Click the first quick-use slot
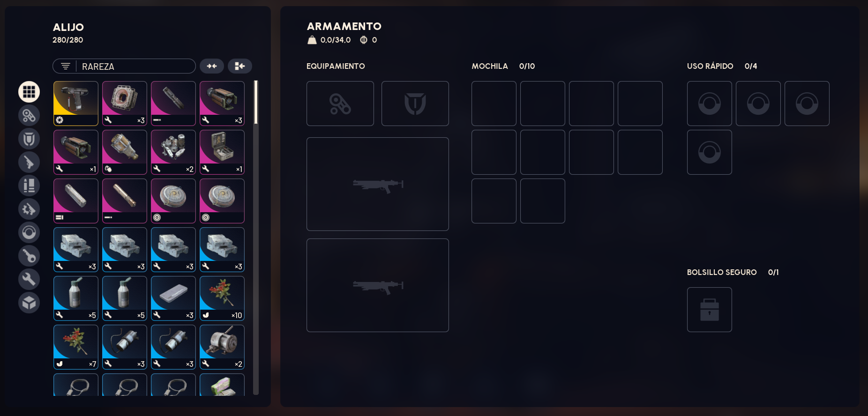 (x=710, y=104)
